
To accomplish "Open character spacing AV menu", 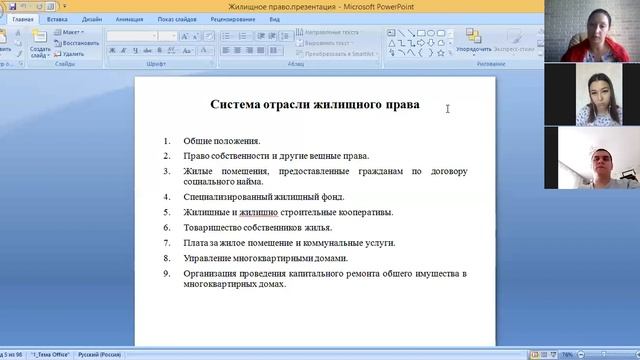I will [172, 51].
